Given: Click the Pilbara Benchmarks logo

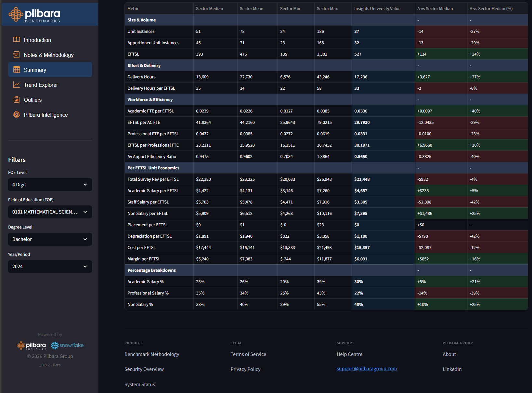Looking at the screenshot, I should [x=34, y=15].
